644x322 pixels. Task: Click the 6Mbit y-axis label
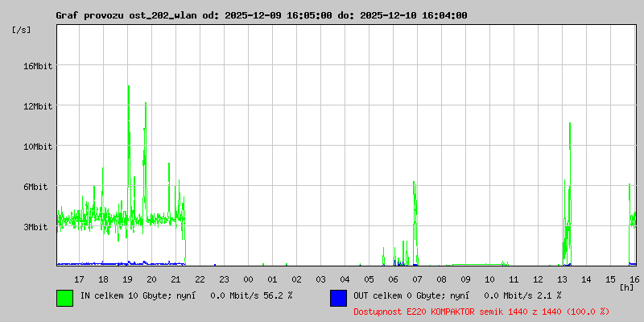click(x=35, y=187)
